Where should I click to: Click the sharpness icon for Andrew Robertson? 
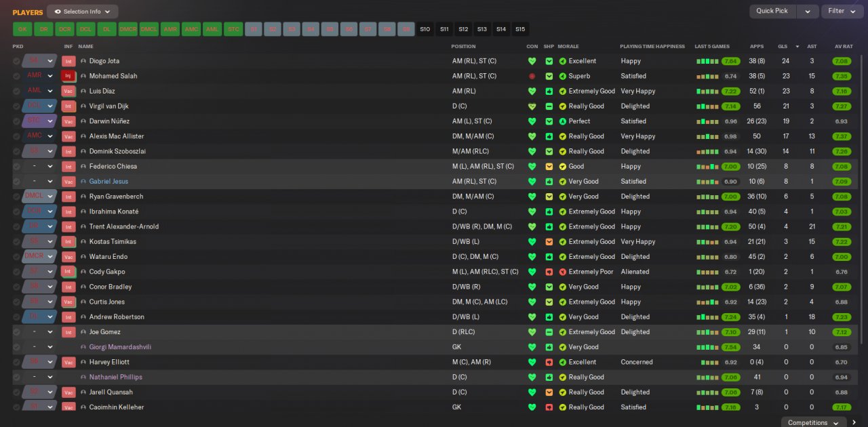pos(549,317)
